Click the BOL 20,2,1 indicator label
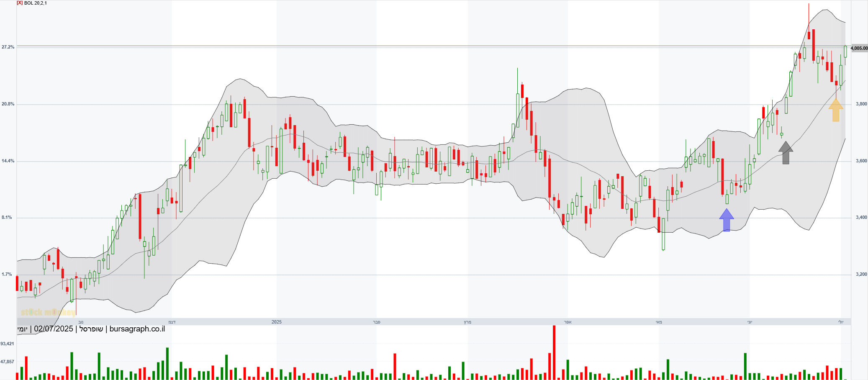 [36, 3]
